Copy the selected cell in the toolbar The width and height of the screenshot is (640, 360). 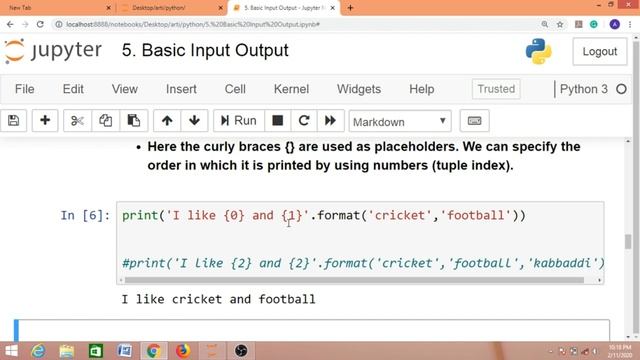[105, 120]
